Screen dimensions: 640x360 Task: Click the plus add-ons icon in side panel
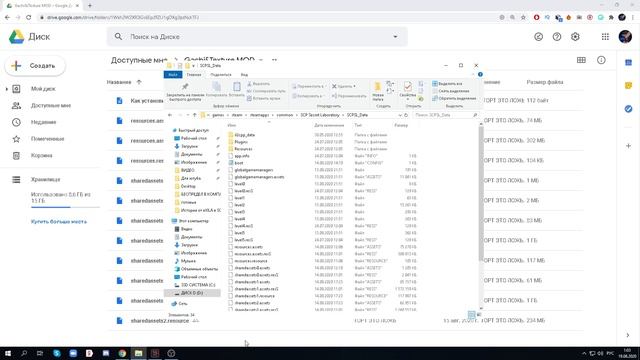(629, 146)
